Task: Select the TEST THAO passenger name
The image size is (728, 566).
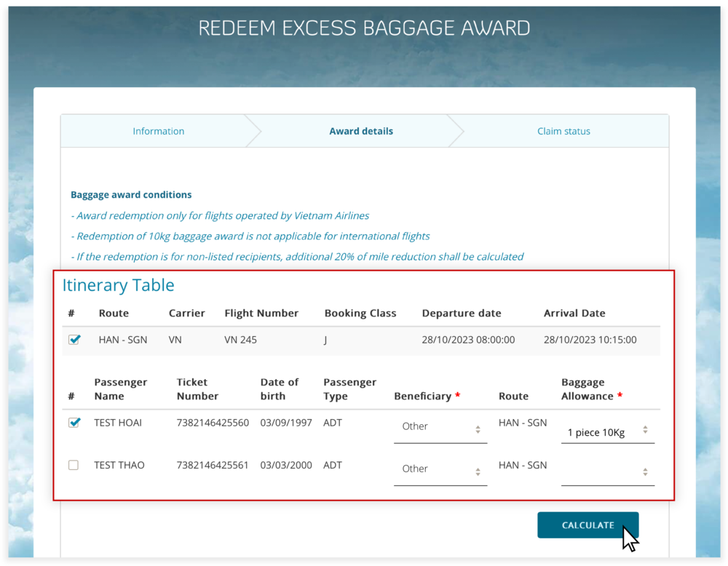Action: point(119,466)
